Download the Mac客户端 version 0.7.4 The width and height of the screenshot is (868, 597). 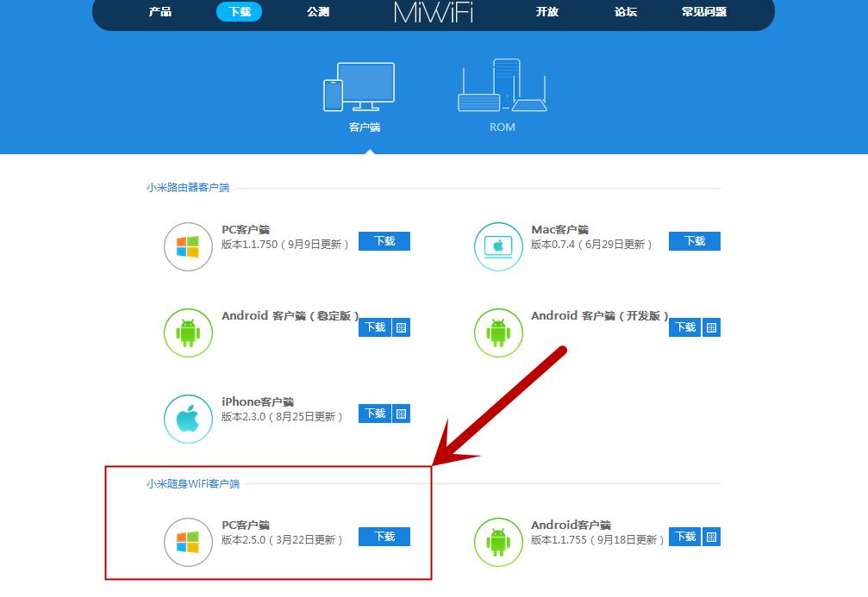(694, 241)
